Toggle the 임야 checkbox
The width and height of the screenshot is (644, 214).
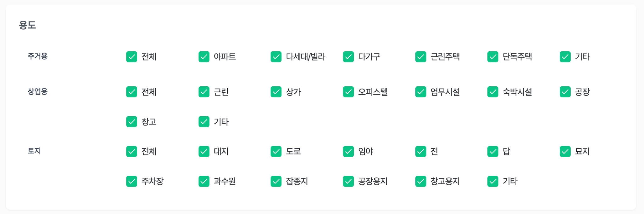tap(348, 152)
